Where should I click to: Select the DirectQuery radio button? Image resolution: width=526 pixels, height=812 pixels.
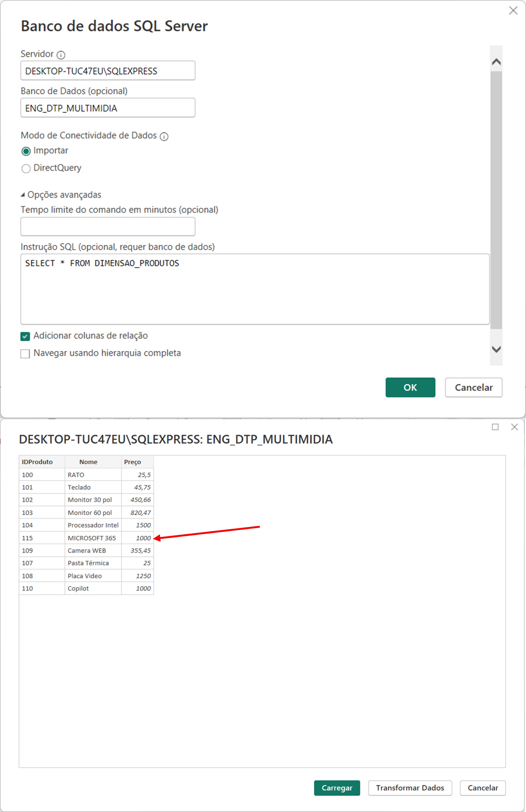(x=26, y=169)
